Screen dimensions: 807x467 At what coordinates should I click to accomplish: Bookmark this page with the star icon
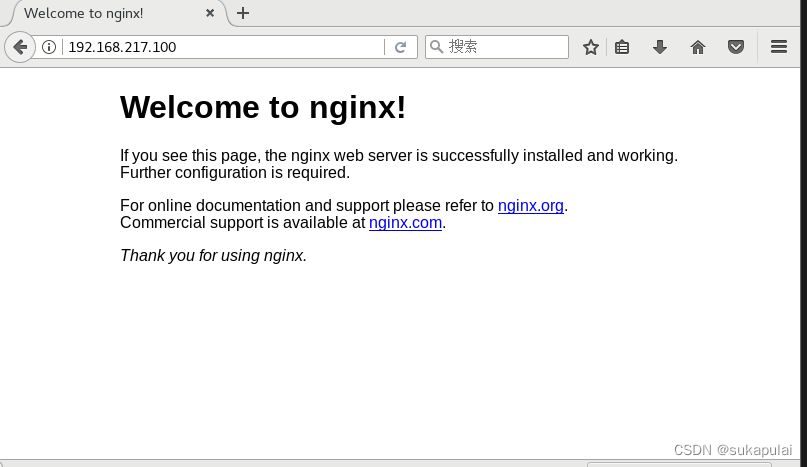[591, 47]
